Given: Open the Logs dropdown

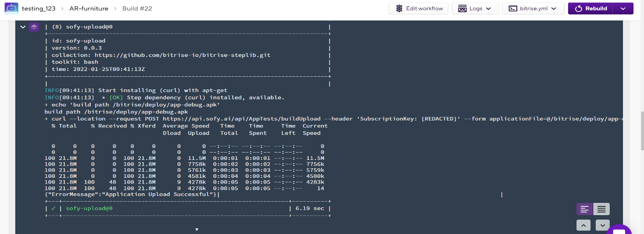Looking at the screenshot, I should click(x=475, y=8).
